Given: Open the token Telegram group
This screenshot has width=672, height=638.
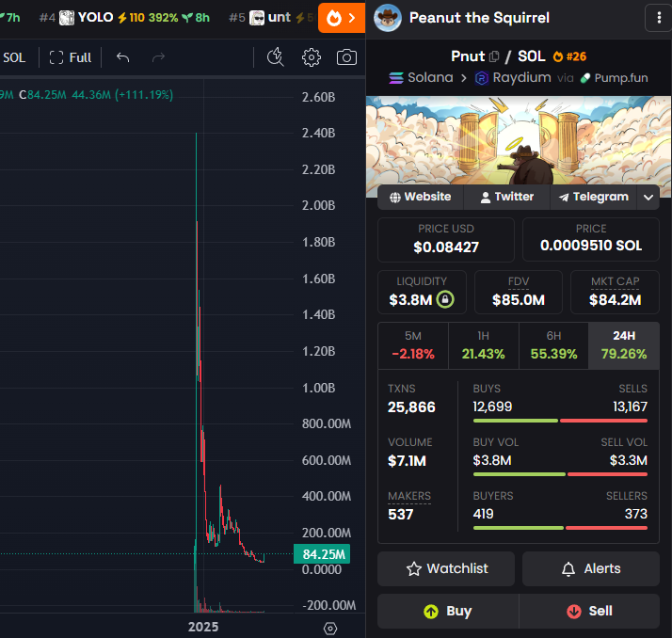Looking at the screenshot, I should tap(594, 197).
